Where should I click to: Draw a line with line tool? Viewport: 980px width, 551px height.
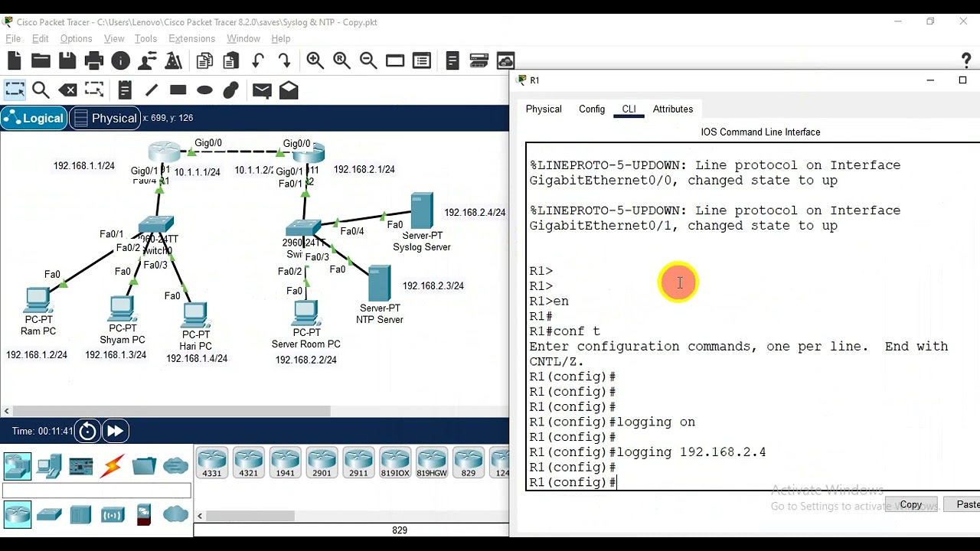coord(152,90)
